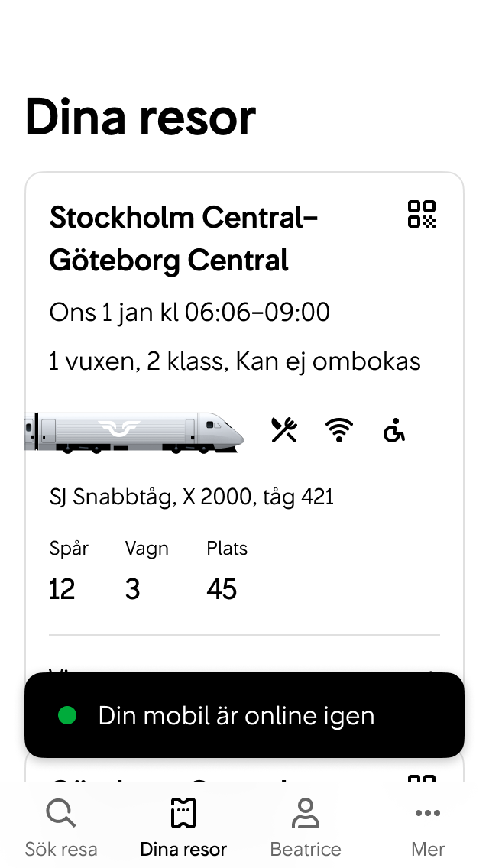Dismiss the 'Din mobil är online igen' toast

click(x=244, y=715)
